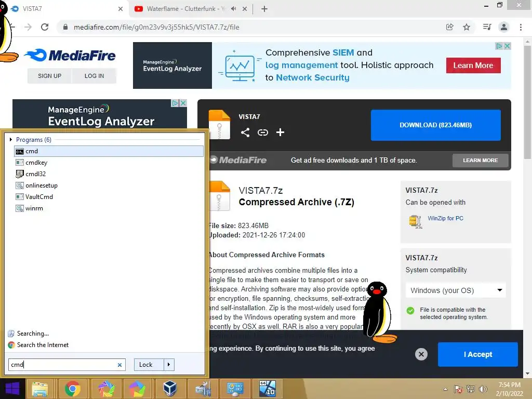Bookmark this page with the star icon
This screenshot has height=399, width=532.
[x=467, y=27]
